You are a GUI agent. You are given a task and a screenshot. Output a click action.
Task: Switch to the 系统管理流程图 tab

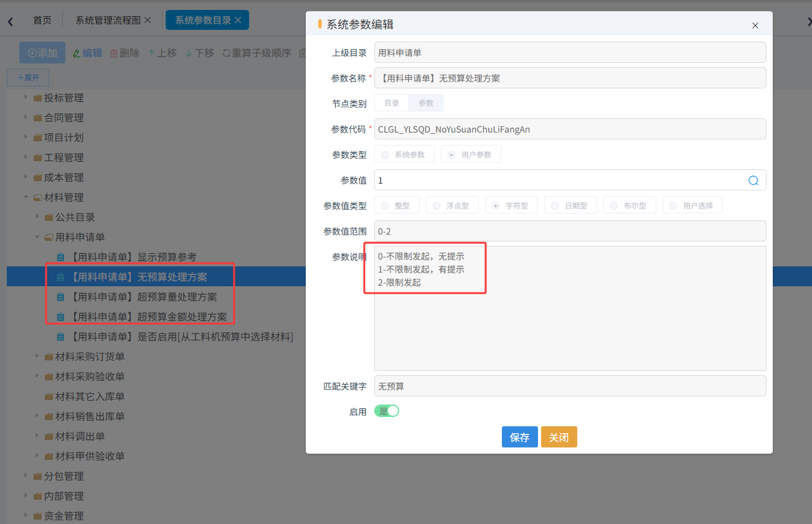tap(108, 20)
